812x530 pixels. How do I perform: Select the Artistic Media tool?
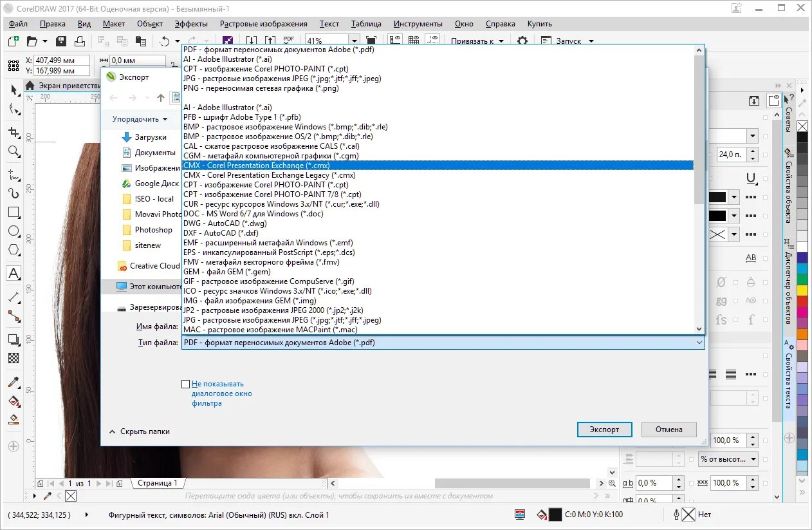pyautogui.click(x=13, y=193)
